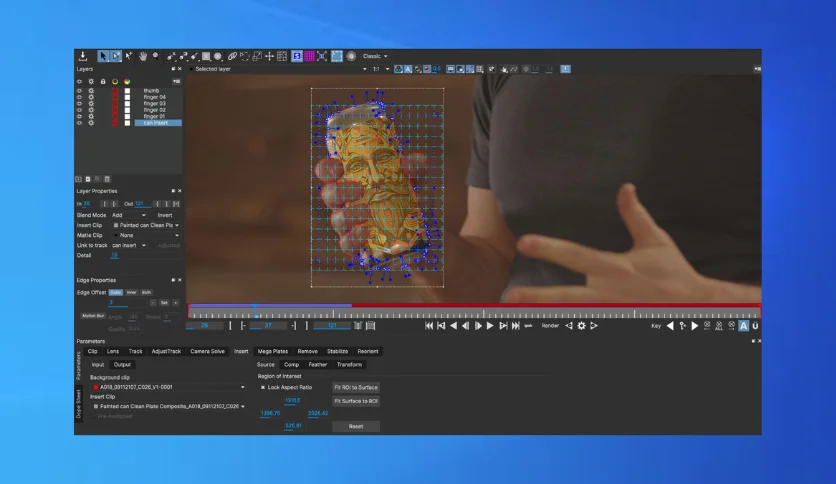Click the Reset button
Viewport: 836px width, 484px height.
tap(356, 426)
